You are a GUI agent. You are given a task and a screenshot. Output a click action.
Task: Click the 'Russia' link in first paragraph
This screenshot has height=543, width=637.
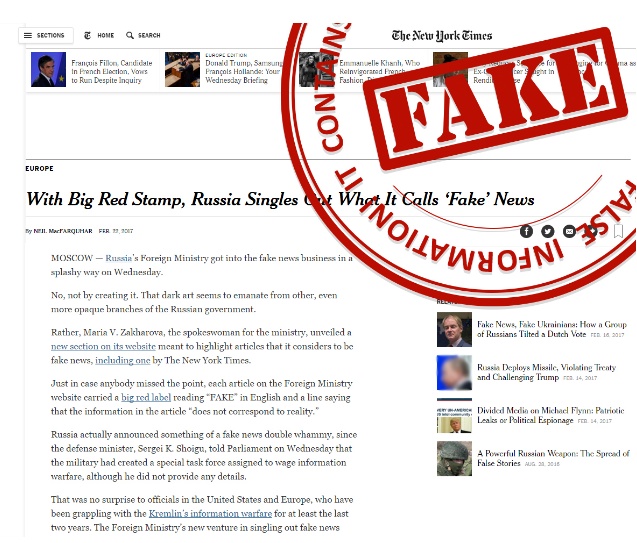pyautogui.click(x=119, y=258)
